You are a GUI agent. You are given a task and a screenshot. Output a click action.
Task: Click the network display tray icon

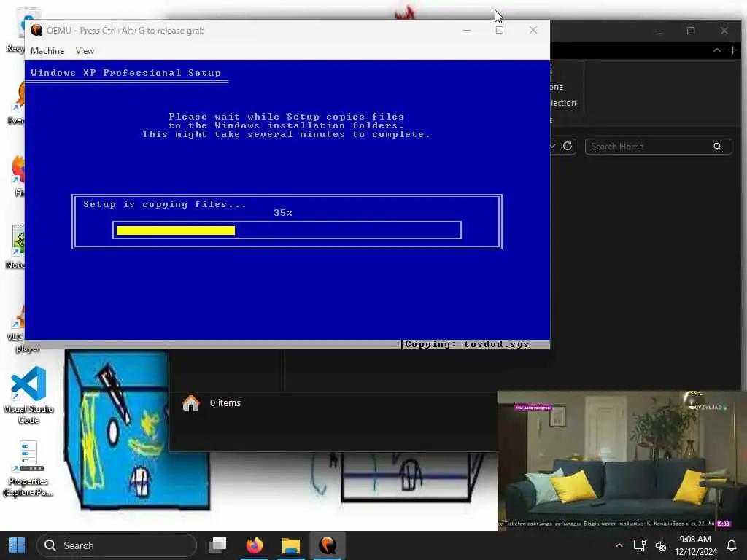click(x=639, y=545)
